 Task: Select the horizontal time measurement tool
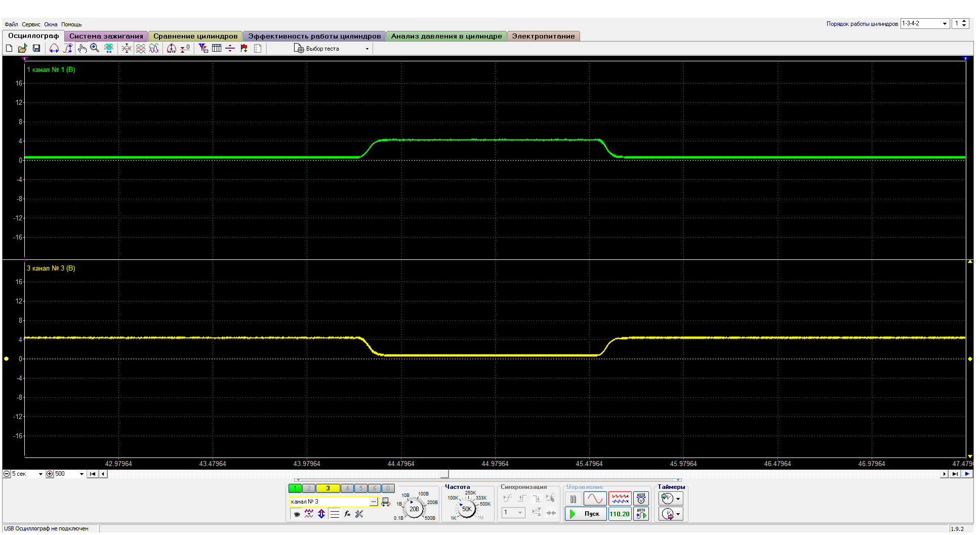tap(54, 48)
